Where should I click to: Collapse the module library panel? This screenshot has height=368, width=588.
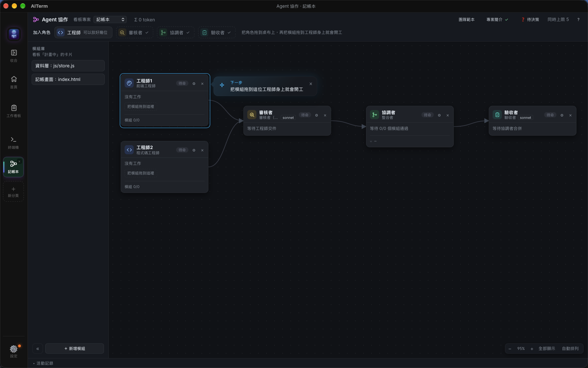click(x=38, y=349)
